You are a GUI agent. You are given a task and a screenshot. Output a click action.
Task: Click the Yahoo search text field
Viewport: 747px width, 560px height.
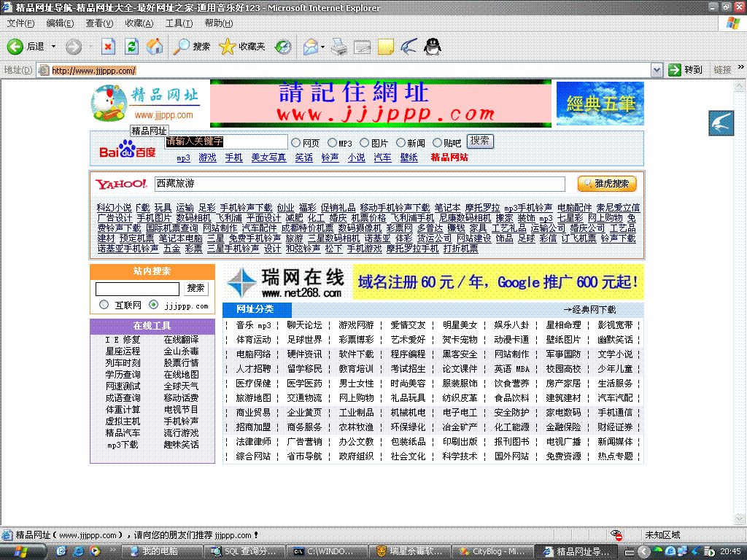[x=359, y=184]
